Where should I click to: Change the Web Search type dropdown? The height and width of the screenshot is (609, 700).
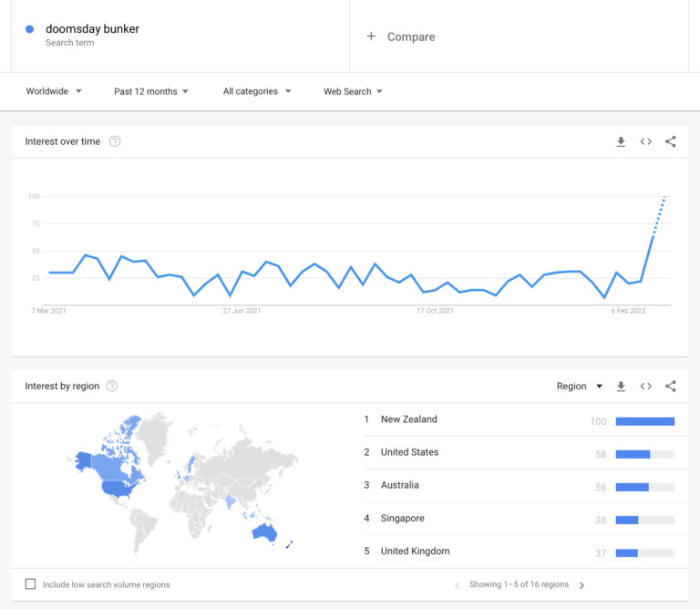(353, 91)
